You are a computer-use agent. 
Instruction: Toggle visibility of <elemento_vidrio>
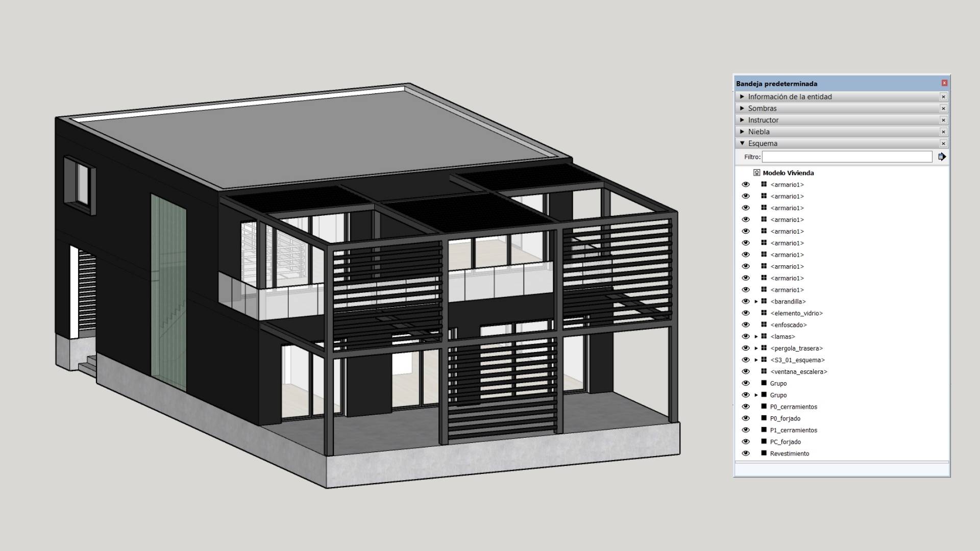point(746,313)
